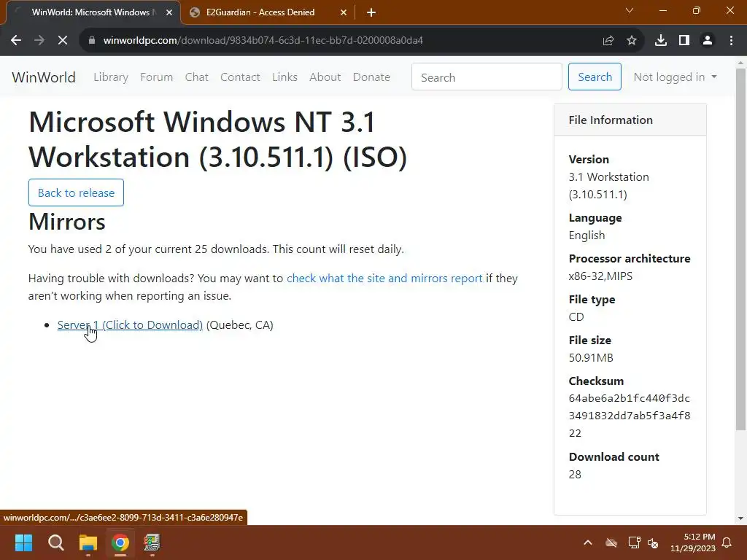Screen dimensions: 747x560
Task: Click the address bar URL
Action: (263, 41)
